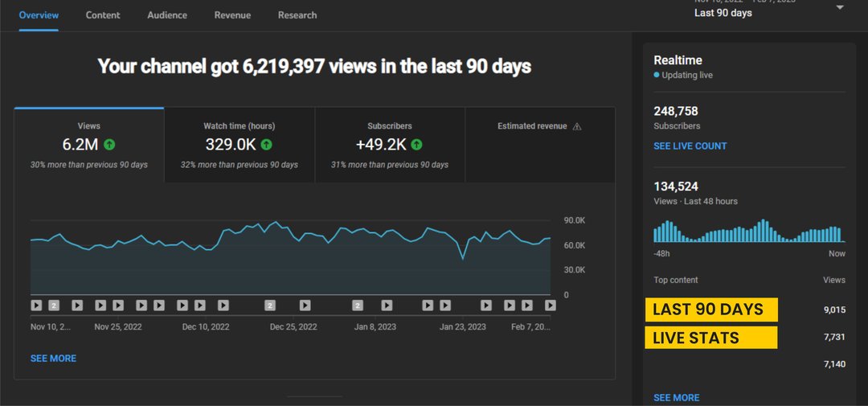The image size is (868, 406).
Task: Click the 134,524 views count
Action: click(676, 187)
